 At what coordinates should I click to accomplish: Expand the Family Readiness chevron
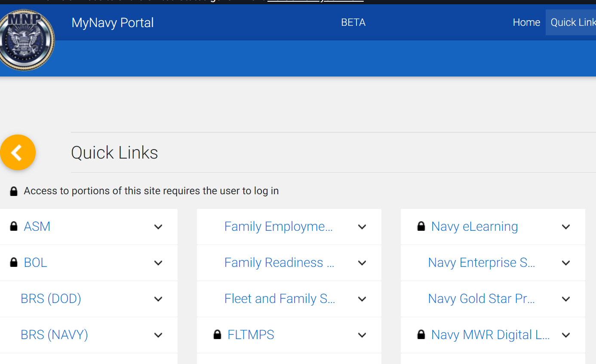coord(362,263)
